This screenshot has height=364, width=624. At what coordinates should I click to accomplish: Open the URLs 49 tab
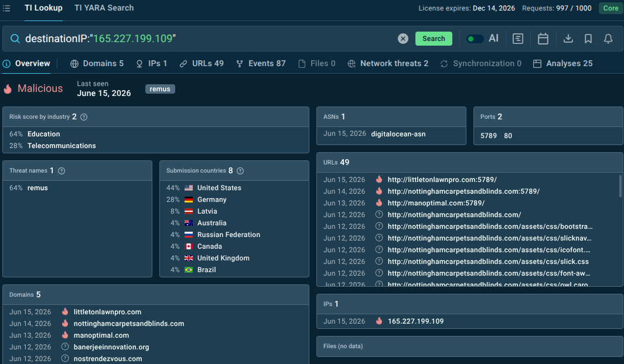(x=202, y=64)
